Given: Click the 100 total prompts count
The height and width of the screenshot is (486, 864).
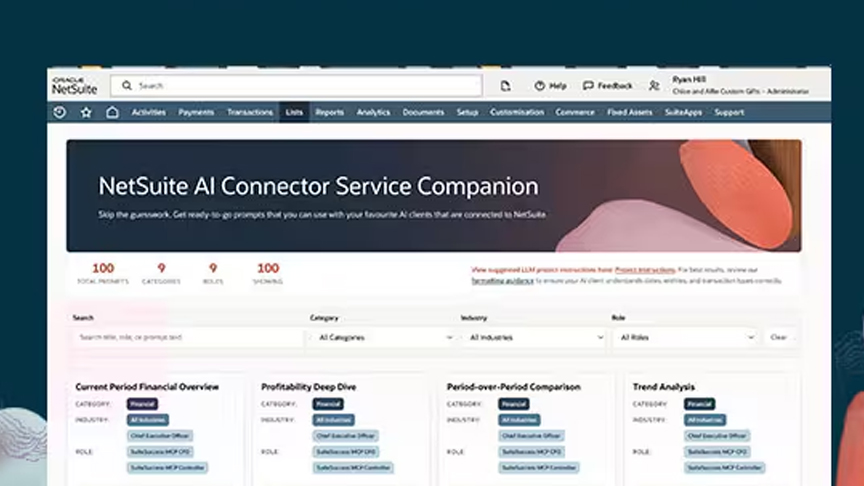Looking at the screenshot, I should pos(102,268).
